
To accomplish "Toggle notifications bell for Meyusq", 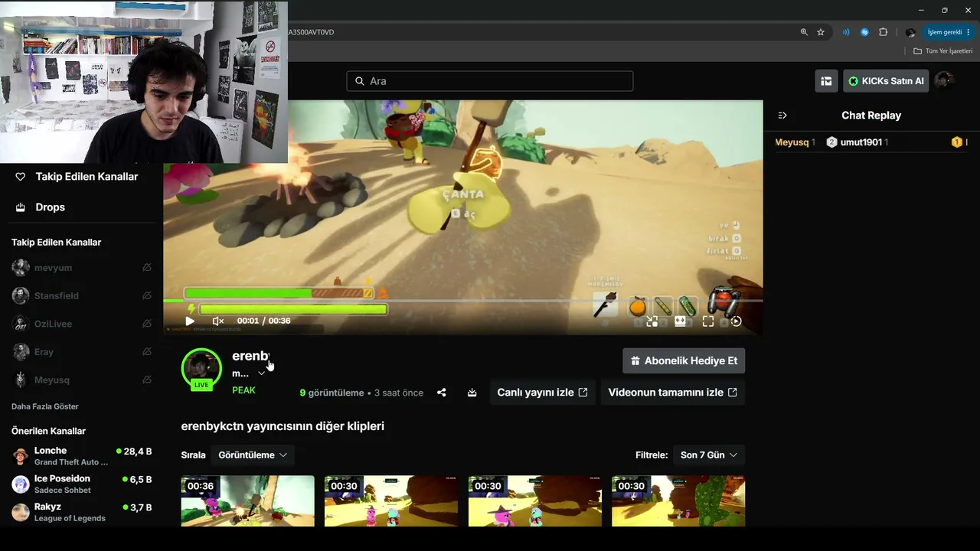I will point(147,380).
